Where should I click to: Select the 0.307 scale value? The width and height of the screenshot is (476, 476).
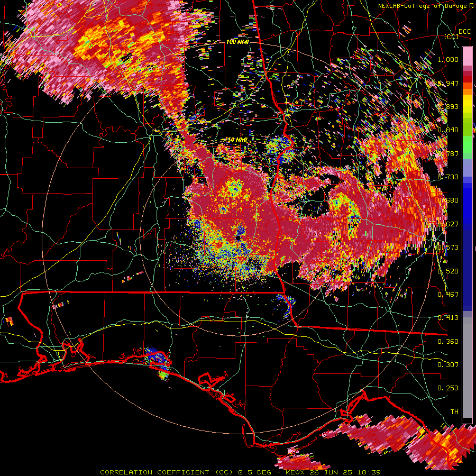(x=448, y=364)
